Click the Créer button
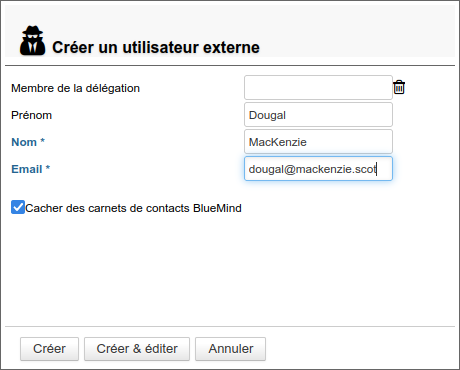 pos(49,349)
